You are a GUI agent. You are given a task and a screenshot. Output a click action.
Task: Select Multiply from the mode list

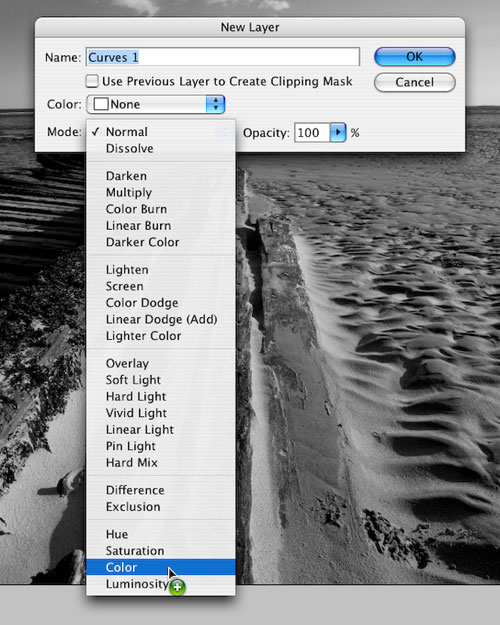(x=161, y=193)
